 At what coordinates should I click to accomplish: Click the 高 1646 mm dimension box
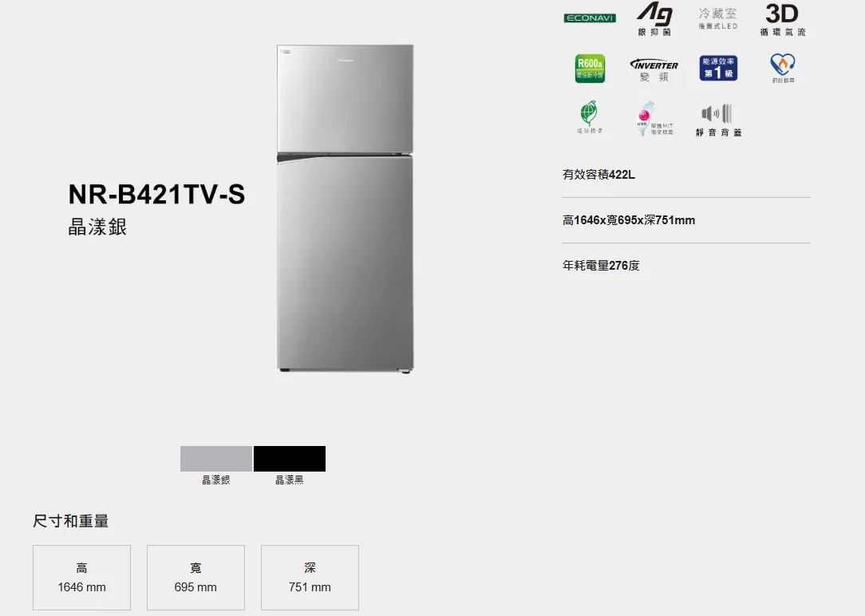click(x=81, y=578)
